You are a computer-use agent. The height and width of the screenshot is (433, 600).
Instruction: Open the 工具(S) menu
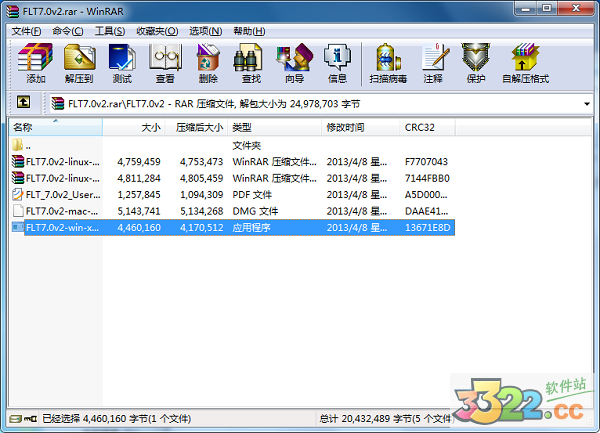110,31
